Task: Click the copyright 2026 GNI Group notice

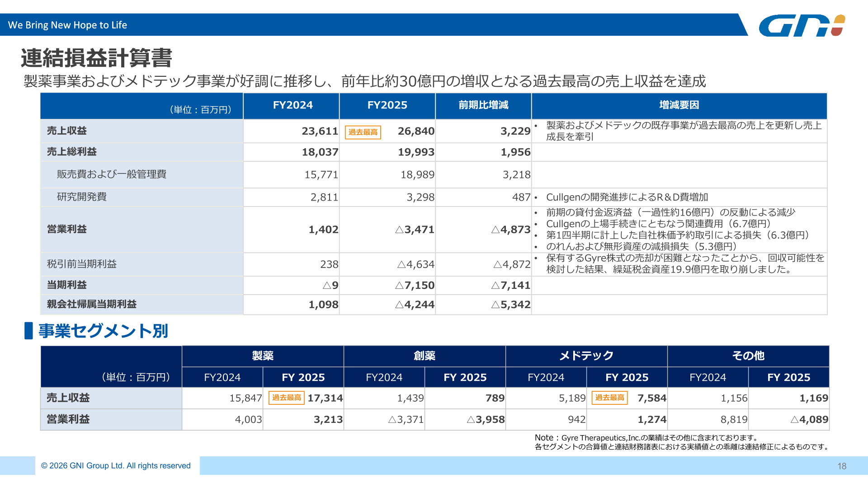Action: pyautogui.click(x=116, y=465)
